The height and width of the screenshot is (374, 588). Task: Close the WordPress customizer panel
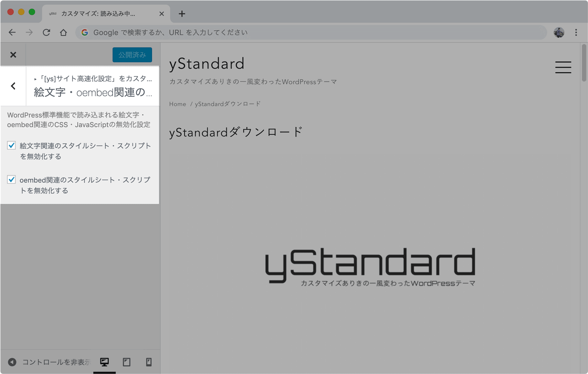pos(13,55)
